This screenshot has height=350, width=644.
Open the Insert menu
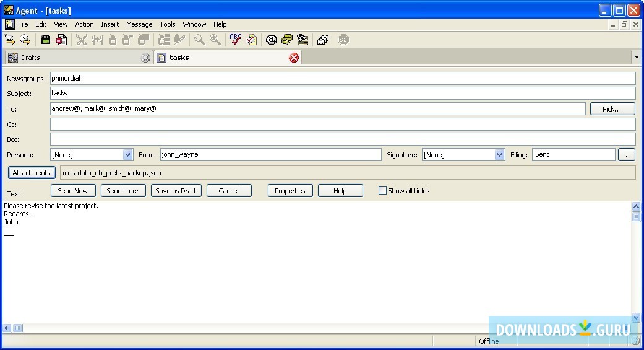pyautogui.click(x=109, y=24)
